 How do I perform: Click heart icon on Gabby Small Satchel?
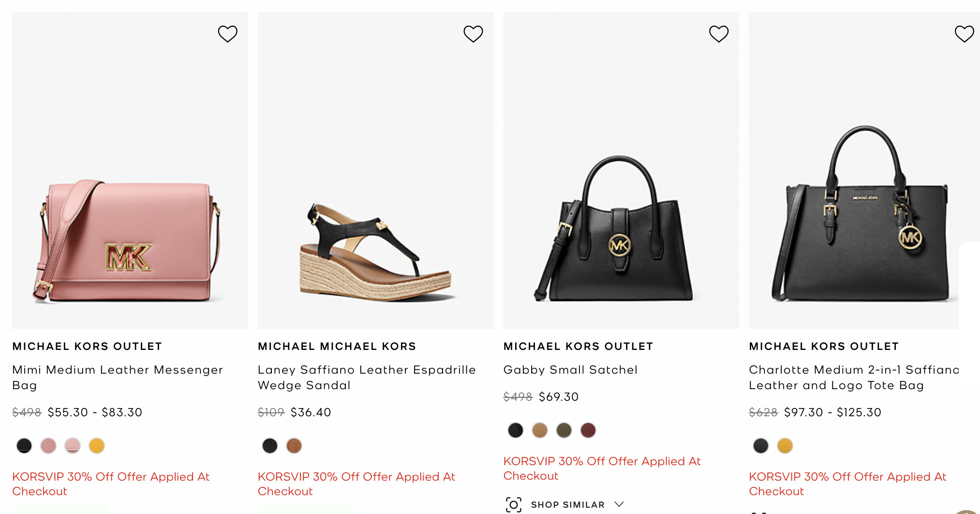click(718, 34)
